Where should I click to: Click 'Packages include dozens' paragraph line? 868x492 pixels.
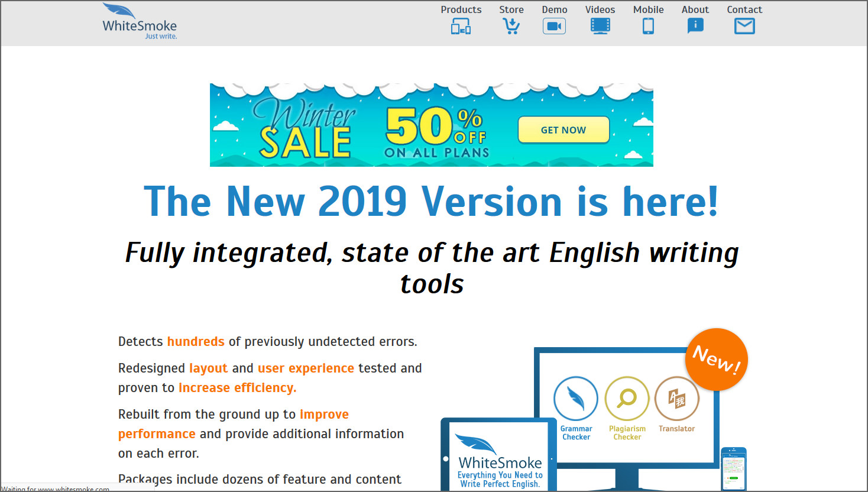pos(260,479)
